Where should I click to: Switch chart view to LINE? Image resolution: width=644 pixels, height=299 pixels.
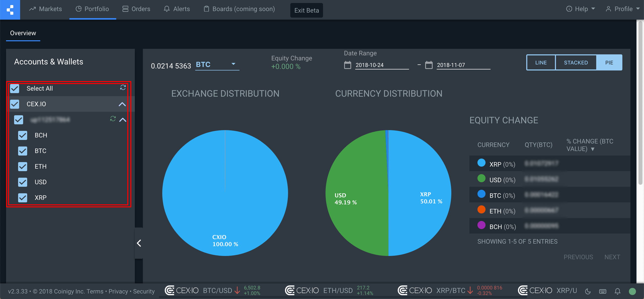point(541,62)
